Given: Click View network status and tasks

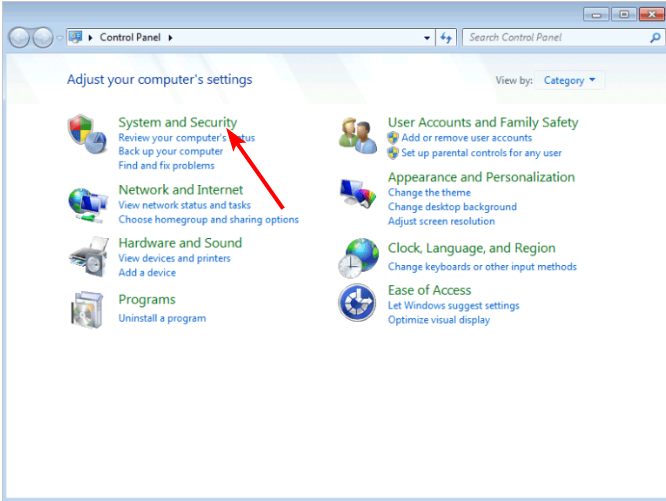Looking at the screenshot, I should click(x=184, y=205).
